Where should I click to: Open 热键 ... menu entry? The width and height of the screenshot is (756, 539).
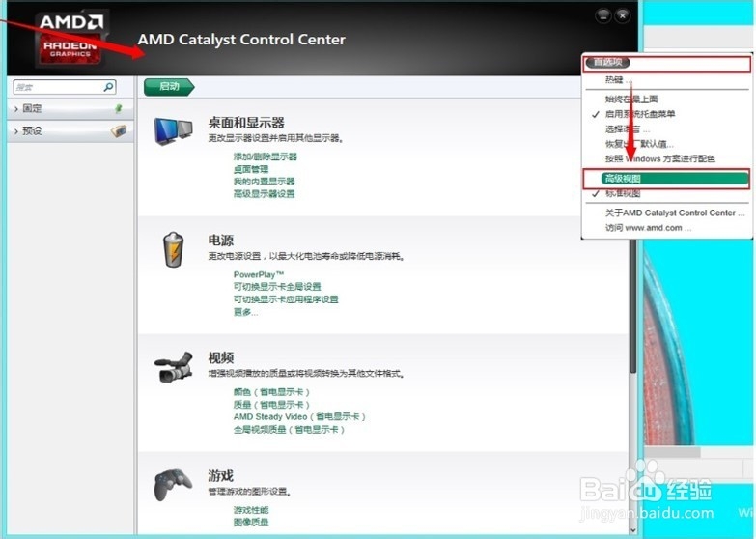coord(619,79)
